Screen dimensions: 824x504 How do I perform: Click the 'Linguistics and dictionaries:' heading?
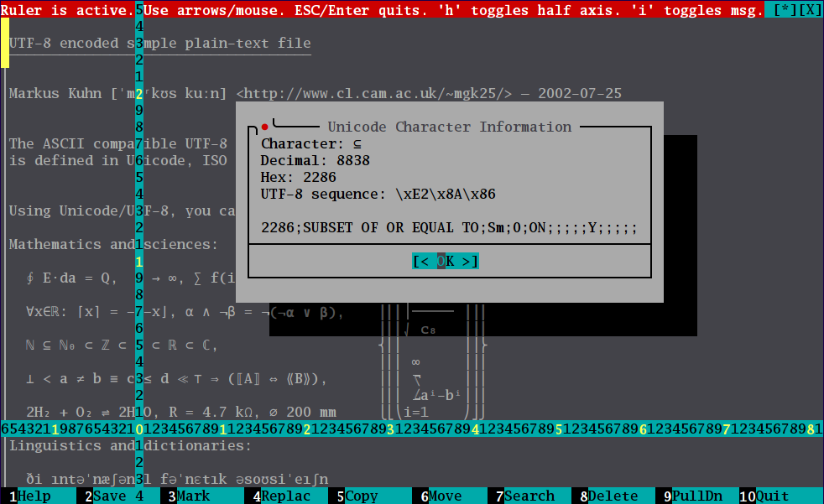pos(130,446)
